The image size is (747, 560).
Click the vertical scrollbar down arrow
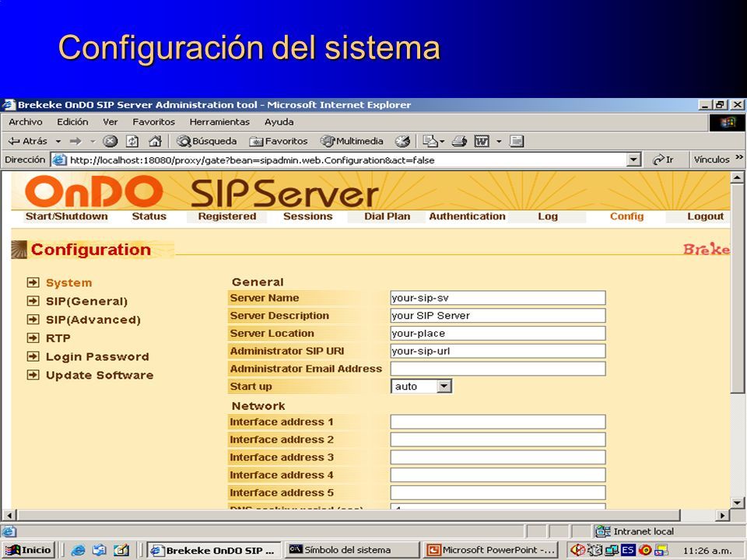(737, 502)
